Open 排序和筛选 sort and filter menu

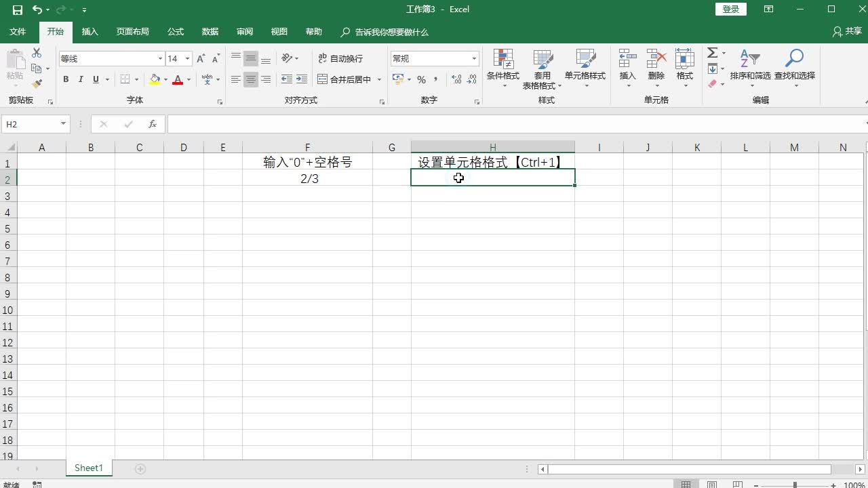click(x=750, y=68)
